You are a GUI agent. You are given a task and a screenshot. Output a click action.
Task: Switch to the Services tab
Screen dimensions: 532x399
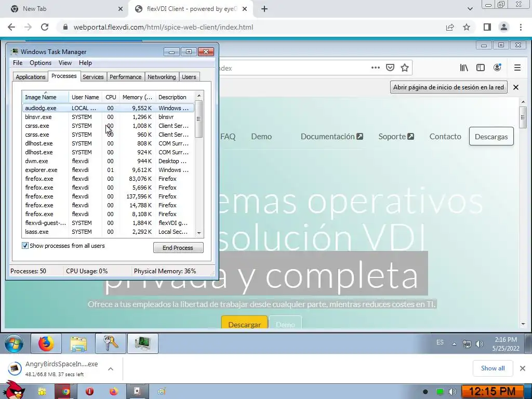93,77
